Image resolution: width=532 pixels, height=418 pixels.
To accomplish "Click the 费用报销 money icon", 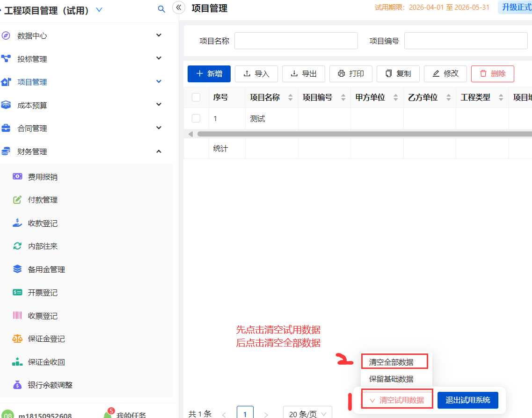I will pyautogui.click(x=17, y=177).
